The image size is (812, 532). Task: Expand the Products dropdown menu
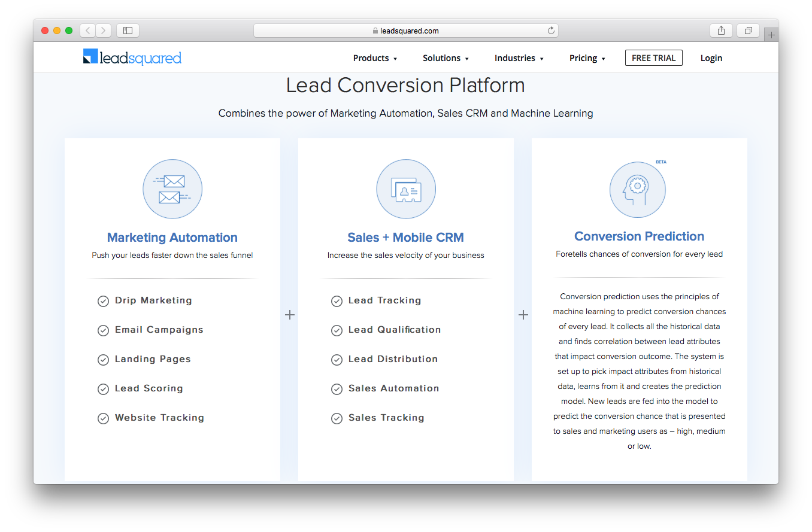pos(375,58)
